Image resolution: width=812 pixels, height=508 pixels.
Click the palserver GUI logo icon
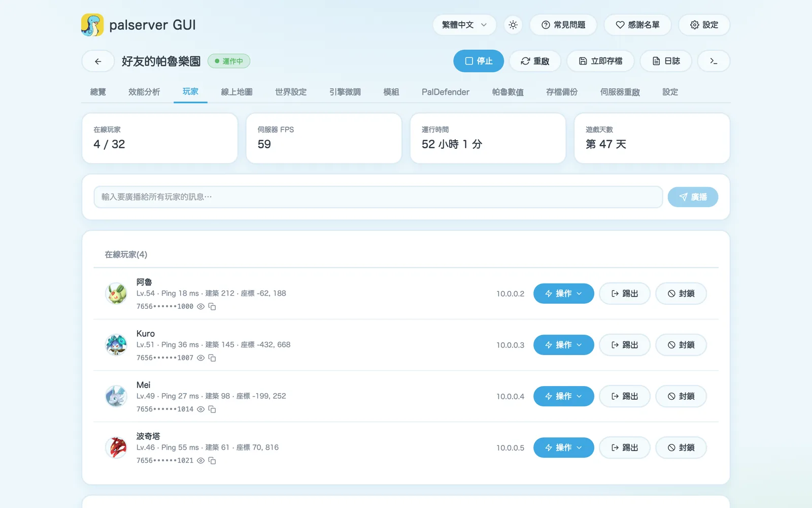92,25
